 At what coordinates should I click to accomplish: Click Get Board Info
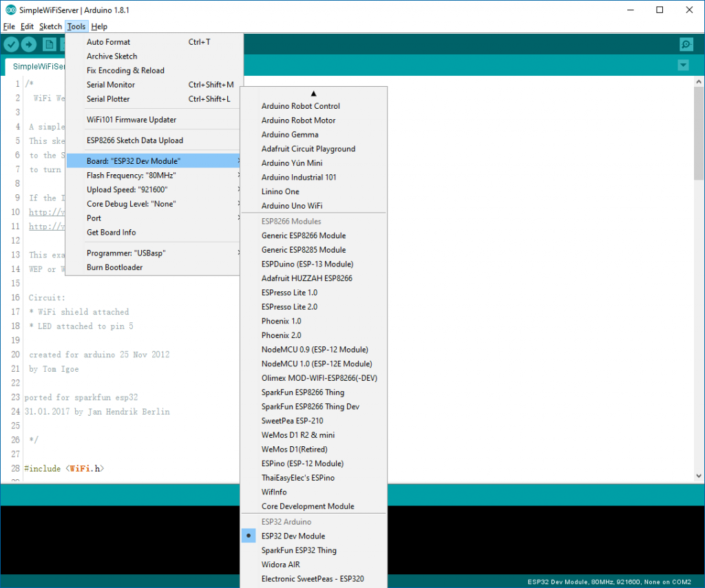(x=154, y=233)
